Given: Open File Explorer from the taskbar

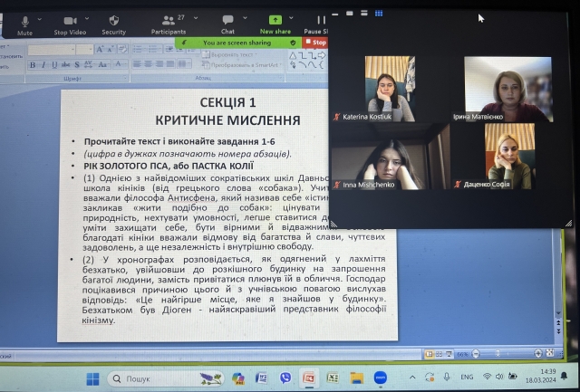Looking at the screenshot, I should click(x=357, y=378).
